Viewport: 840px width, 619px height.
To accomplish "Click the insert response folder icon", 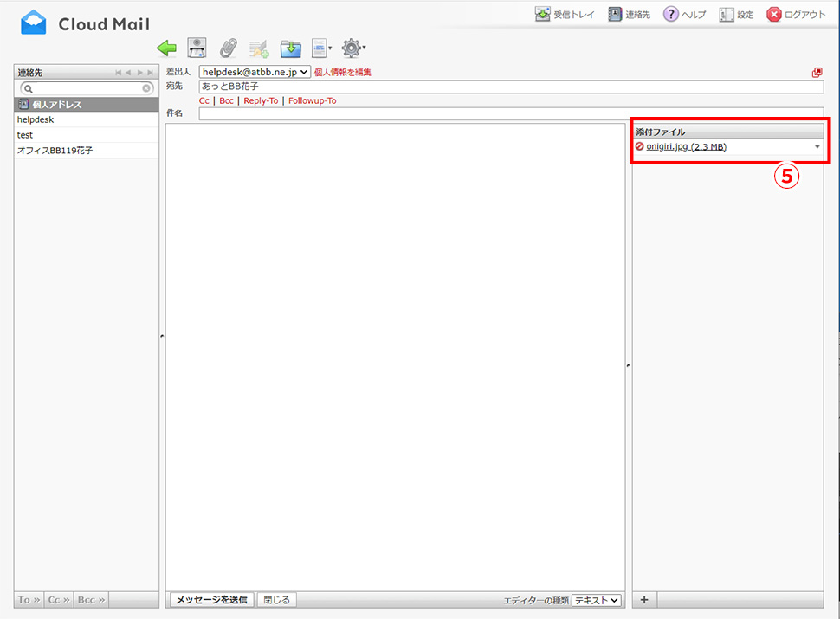I will coord(290,48).
